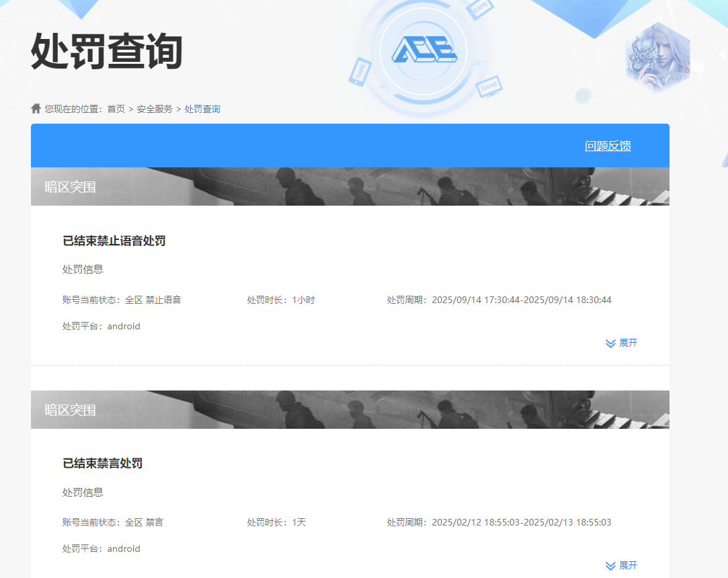Screen dimensions: 728x578
Task: Click 处罚平台 android under 禁言
Action: (102, 548)
